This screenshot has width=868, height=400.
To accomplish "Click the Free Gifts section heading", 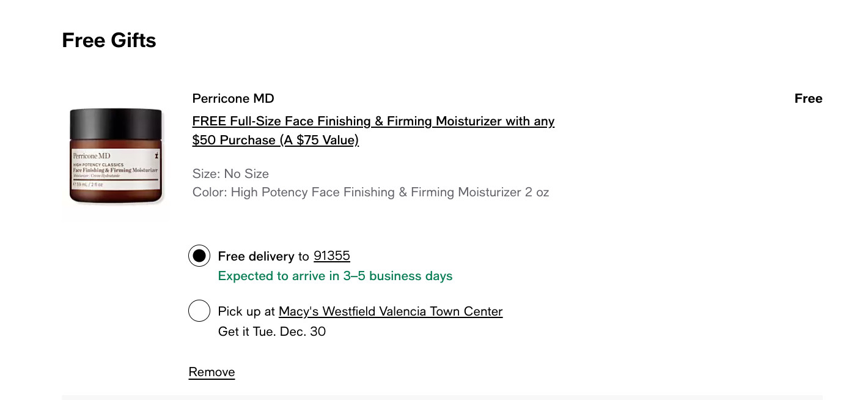I will (x=109, y=40).
